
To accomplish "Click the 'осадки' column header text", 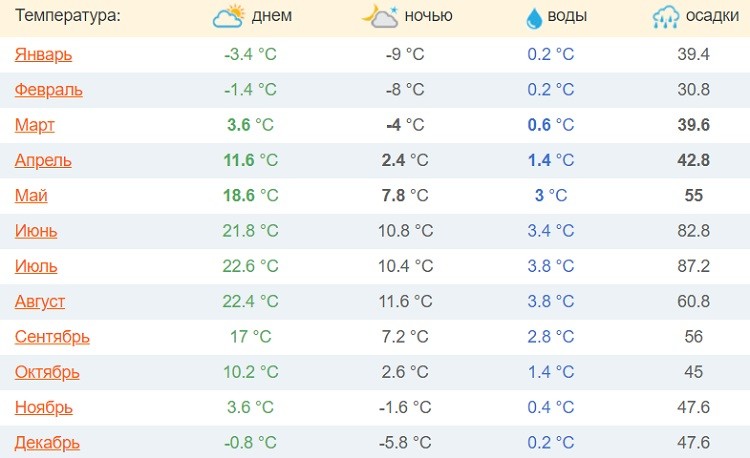I will click(x=712, y=16).
